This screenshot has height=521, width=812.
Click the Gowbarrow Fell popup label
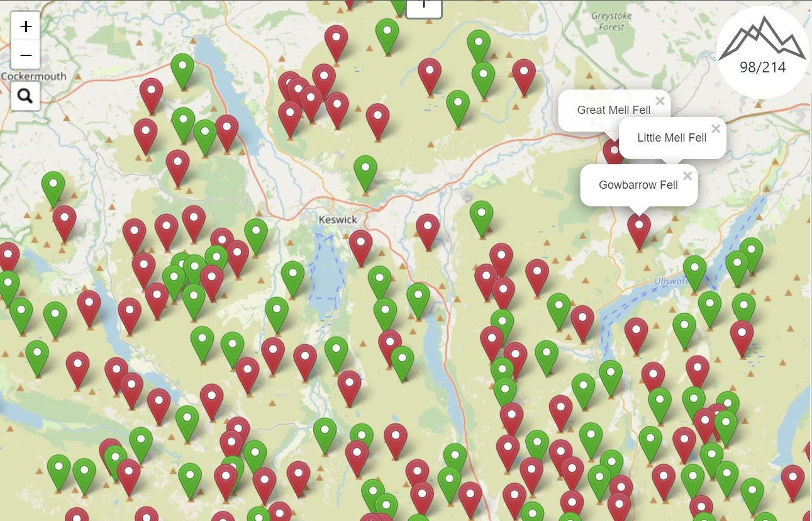tap(638, 185)
